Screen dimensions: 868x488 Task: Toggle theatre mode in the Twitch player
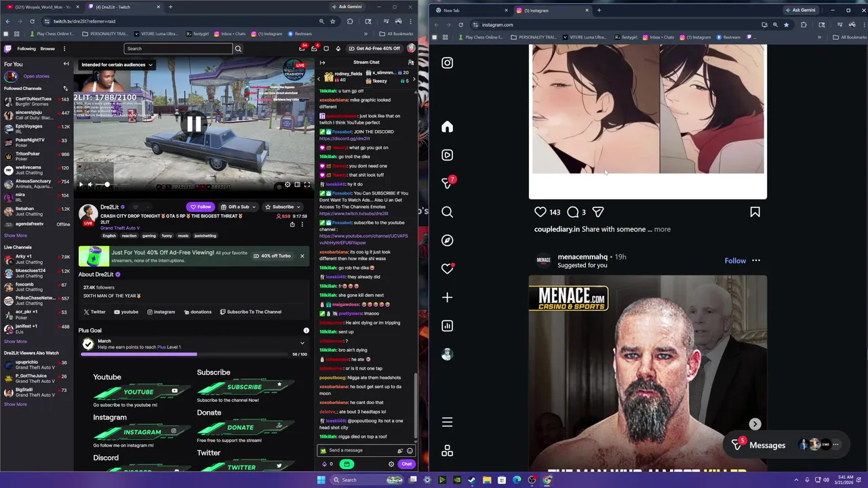tap(297, 184)
